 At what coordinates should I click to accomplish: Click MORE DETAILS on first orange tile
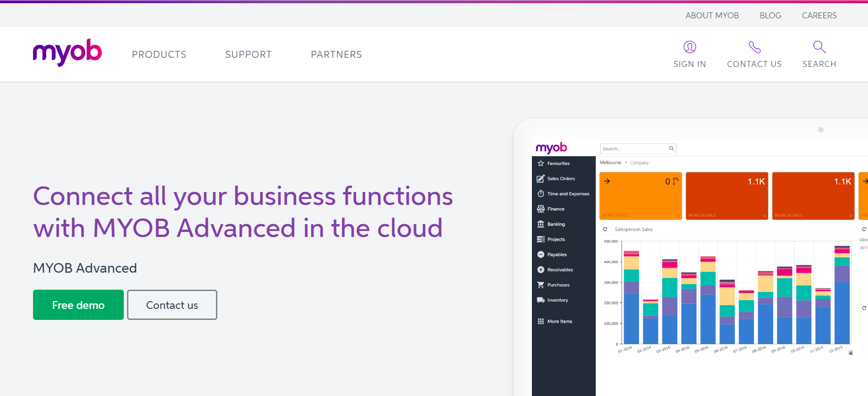616,215
